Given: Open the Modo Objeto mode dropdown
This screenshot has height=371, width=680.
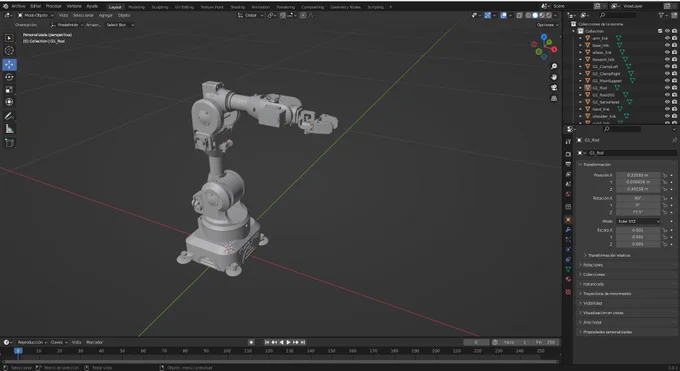Looking at the screenshot, I should click(35, 15).
